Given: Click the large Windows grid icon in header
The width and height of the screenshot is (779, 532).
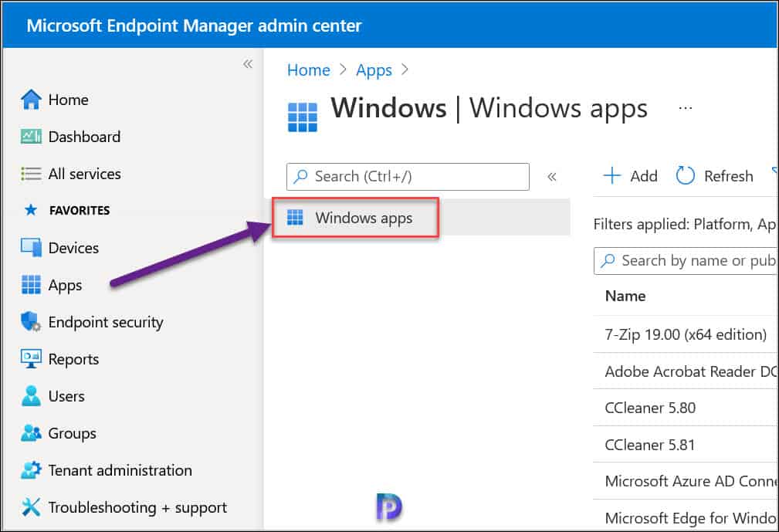Looking at the screenshot, I should pos(303,117).
